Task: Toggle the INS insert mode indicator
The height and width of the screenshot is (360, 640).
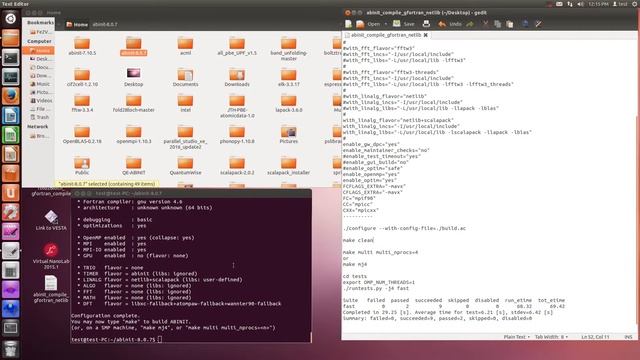Action: (628, 337)
